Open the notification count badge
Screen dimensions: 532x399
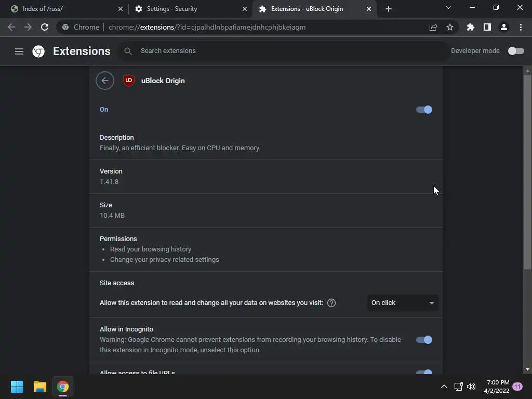pos(517,387)
